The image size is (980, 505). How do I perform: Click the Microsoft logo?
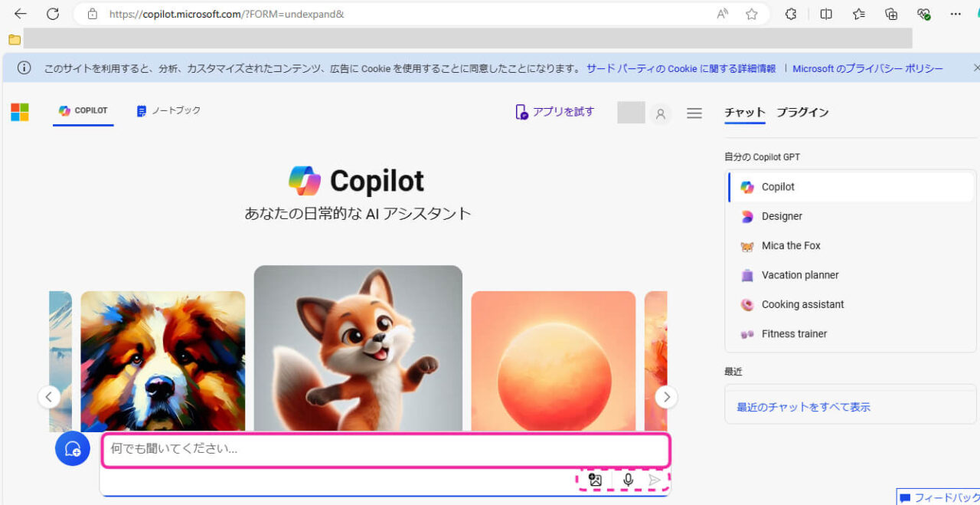coord(20,113)
